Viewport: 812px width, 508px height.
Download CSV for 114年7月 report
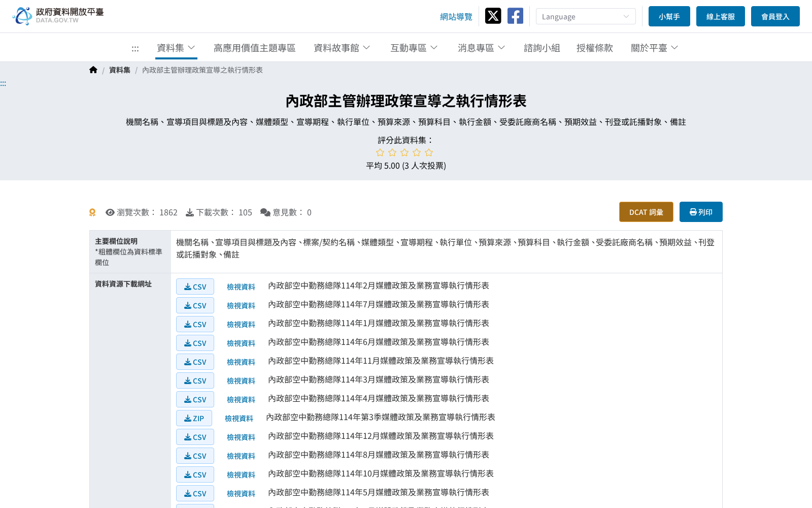pyautogui.click(x=195, y=305)
